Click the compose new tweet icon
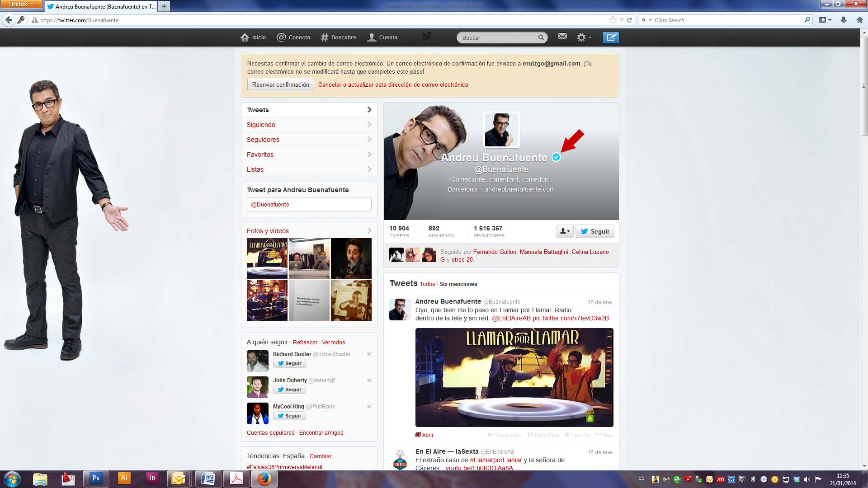 pyautogui.click(x=610, y=38)
